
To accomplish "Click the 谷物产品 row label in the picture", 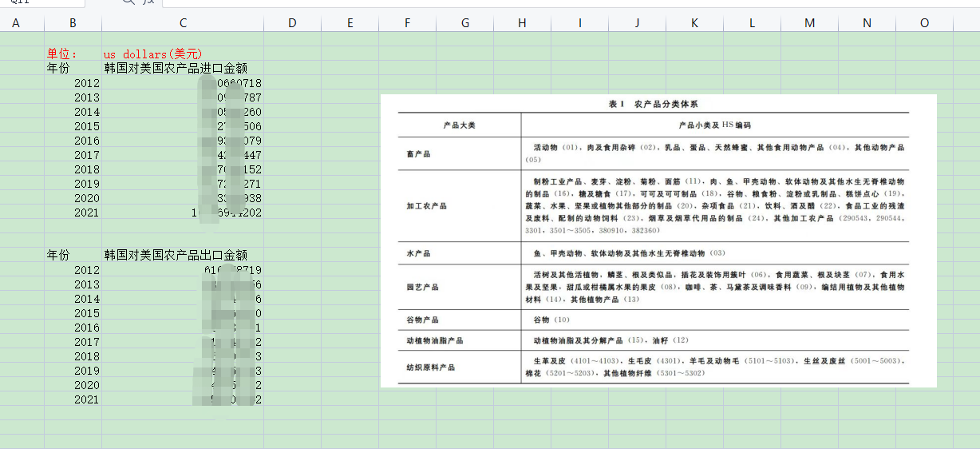I will pos(422,320).
